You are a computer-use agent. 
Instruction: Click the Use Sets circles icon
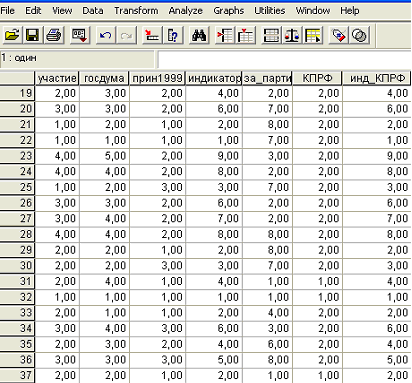[x=359, y=35]
